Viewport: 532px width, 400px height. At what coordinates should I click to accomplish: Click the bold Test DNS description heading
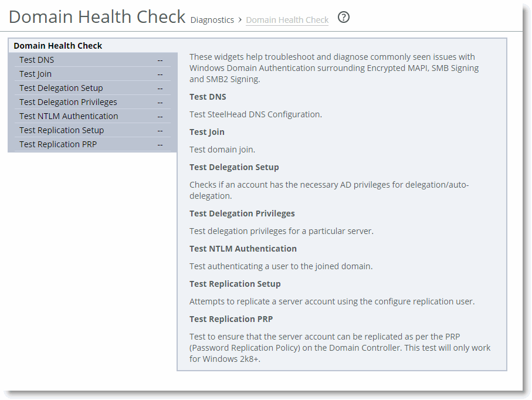click(x=208, y=97)
